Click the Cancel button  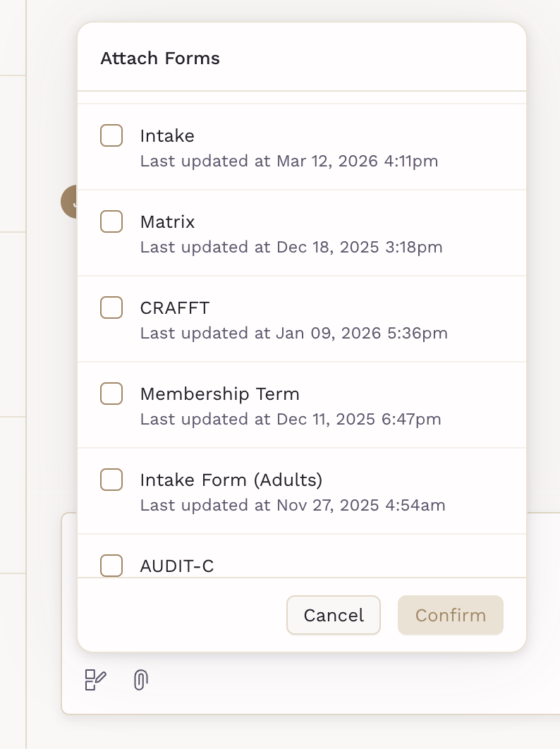pos(334,615)
